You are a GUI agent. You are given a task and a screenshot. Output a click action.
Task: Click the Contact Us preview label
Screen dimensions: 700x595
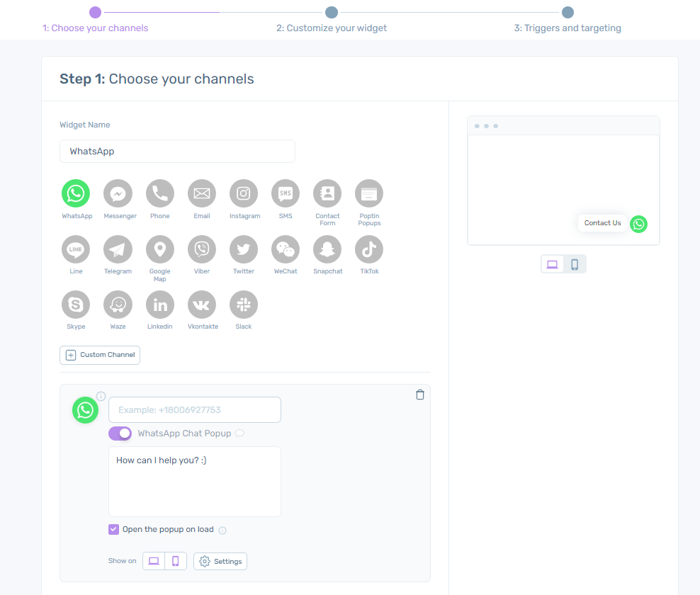pos(602,222)
